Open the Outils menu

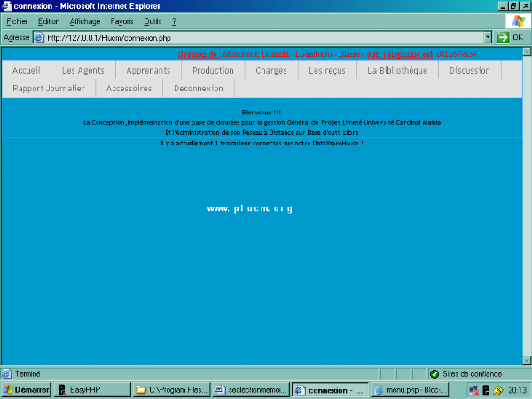tap(153, 21)
